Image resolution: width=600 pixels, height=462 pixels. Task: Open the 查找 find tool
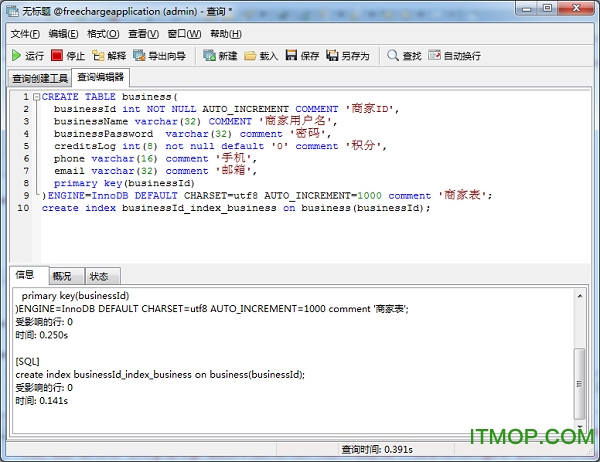pyautogui.click(x=404, y=56)
